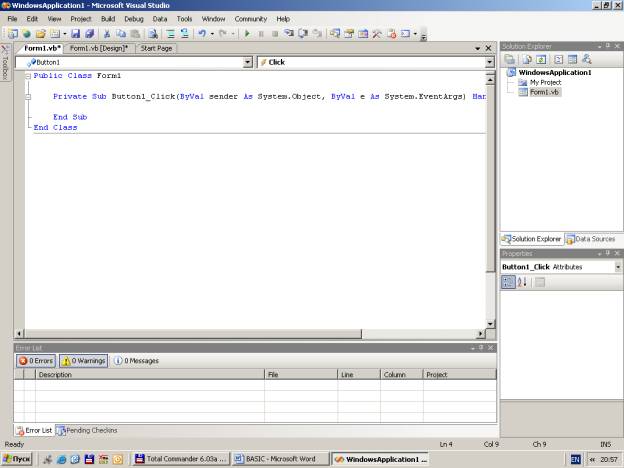Sort Error List by Line column
Viewport: 624px width, 468px height.
point(359,374)
